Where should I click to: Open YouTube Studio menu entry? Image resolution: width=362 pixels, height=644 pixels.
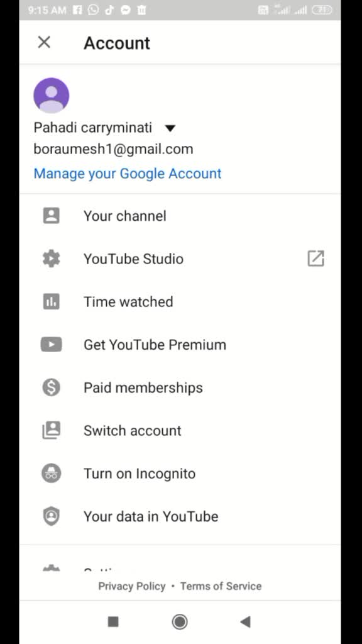[180, 258]
